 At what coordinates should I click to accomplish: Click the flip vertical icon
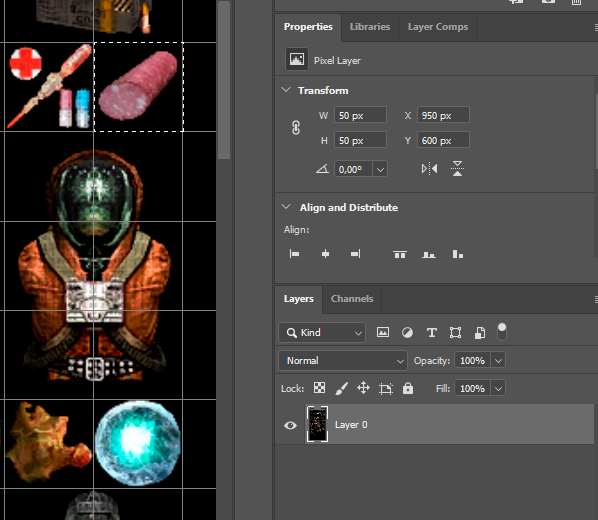(x=457, y=169)
